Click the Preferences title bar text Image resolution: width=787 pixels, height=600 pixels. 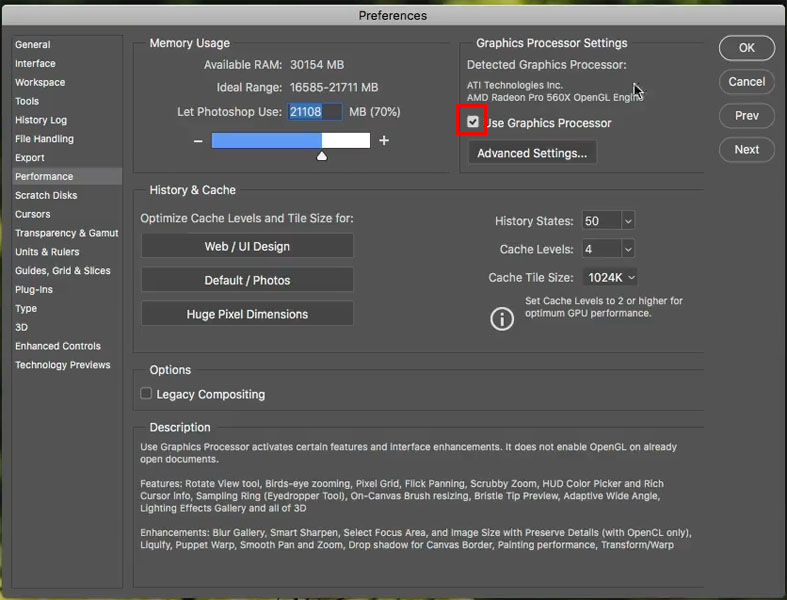[x=393, y=16]
